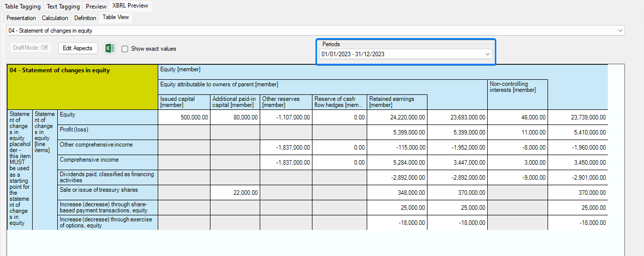
Task: Click the Profit (loss) row label
Action: [108, 132]
